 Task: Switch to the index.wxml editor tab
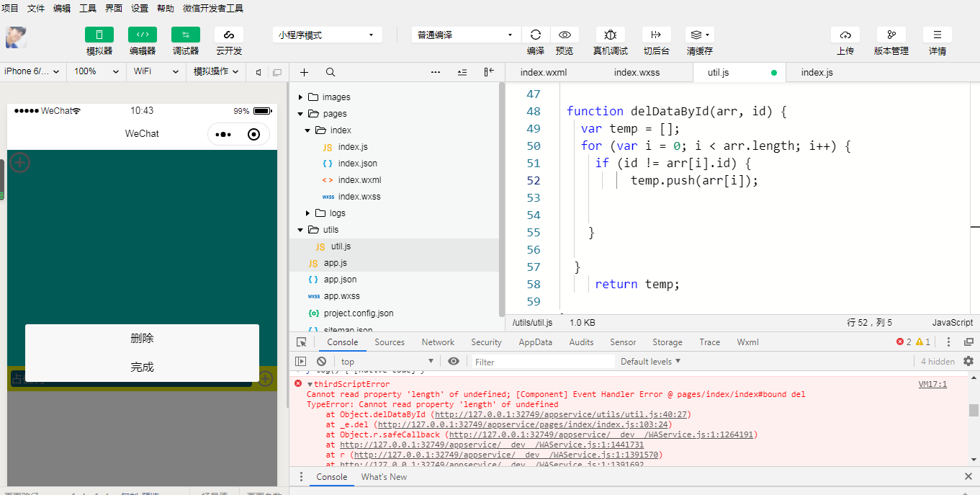(x=544, y=72)
